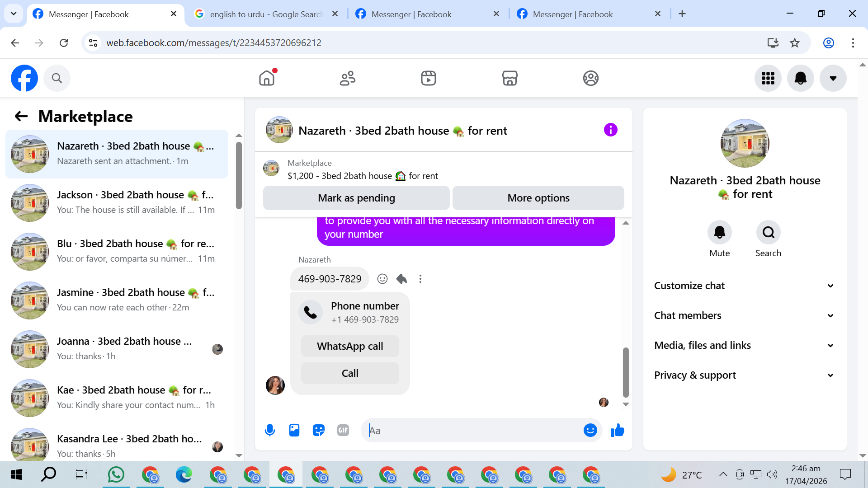Viewport: 868px width, 488px height.
Task: Open Jackson conversation in chat list
Action: [x=117, y=202]
